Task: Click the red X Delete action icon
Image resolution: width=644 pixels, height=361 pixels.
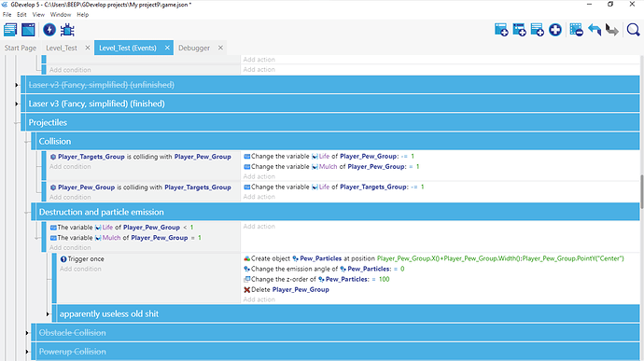Action: [246, 289]
